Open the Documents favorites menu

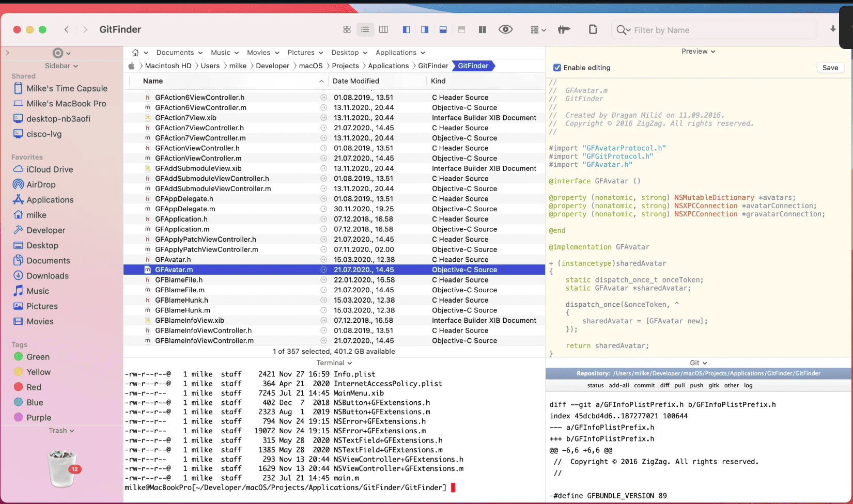(x=179, y=53)
